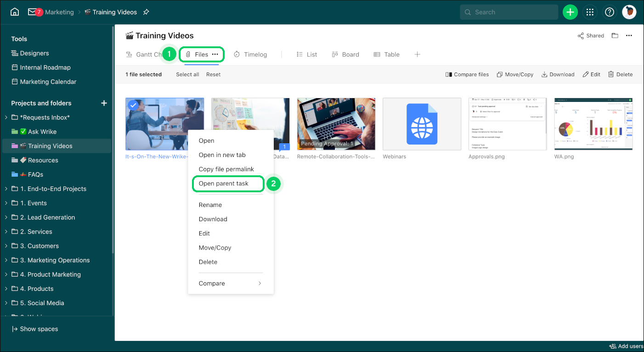
Task: Switch to Table view tab
Action: 386,54
